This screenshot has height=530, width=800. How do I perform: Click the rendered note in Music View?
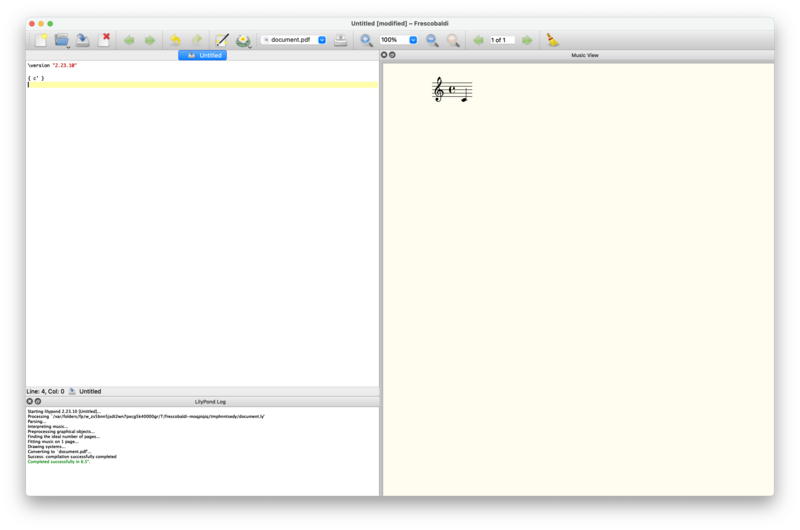(x=464, y=99)
